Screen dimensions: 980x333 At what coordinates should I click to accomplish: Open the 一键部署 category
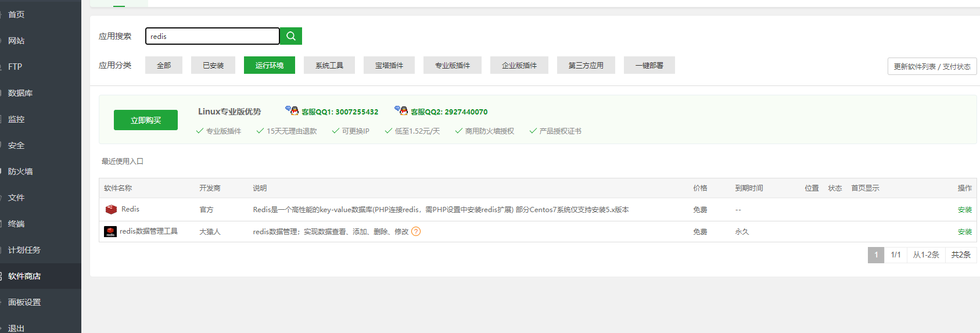click(649, 65)
